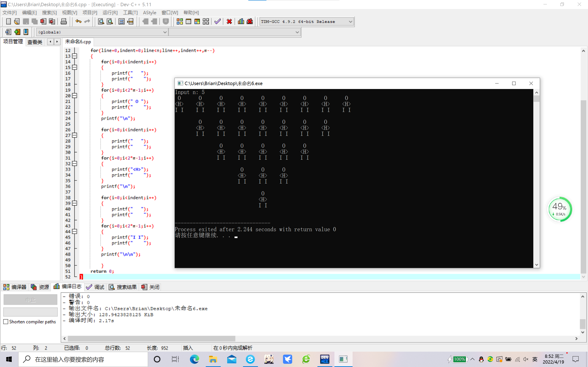
Task: Open the 运行[R] menu
Action: (x=110, y=12)
